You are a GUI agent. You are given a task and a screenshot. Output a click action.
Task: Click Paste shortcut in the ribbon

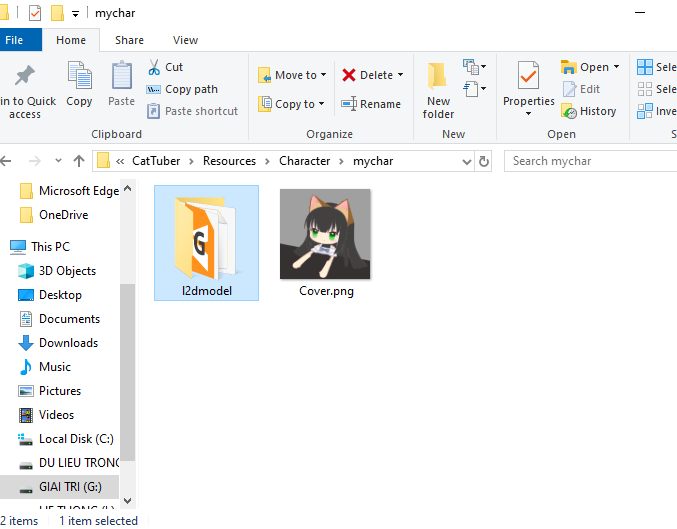click(x=193, y=111)
